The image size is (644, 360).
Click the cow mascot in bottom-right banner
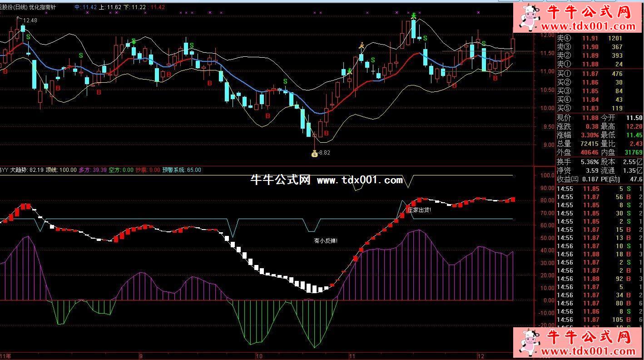coord(529,343)
